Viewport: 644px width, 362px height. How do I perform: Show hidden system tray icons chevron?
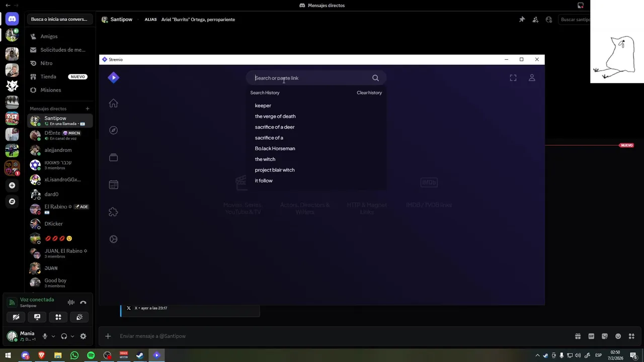coord(537,355)
